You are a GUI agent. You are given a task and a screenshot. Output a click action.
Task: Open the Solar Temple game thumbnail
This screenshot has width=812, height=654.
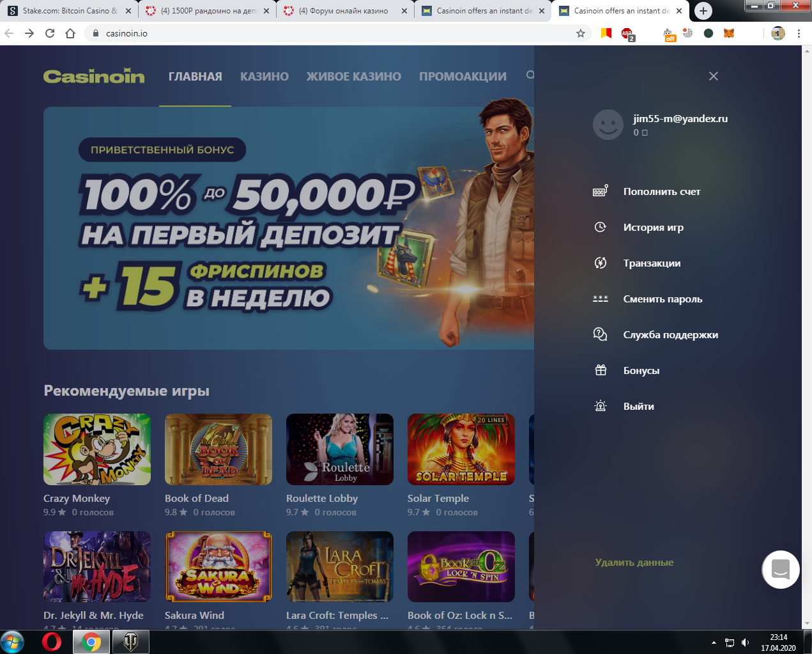461,449
